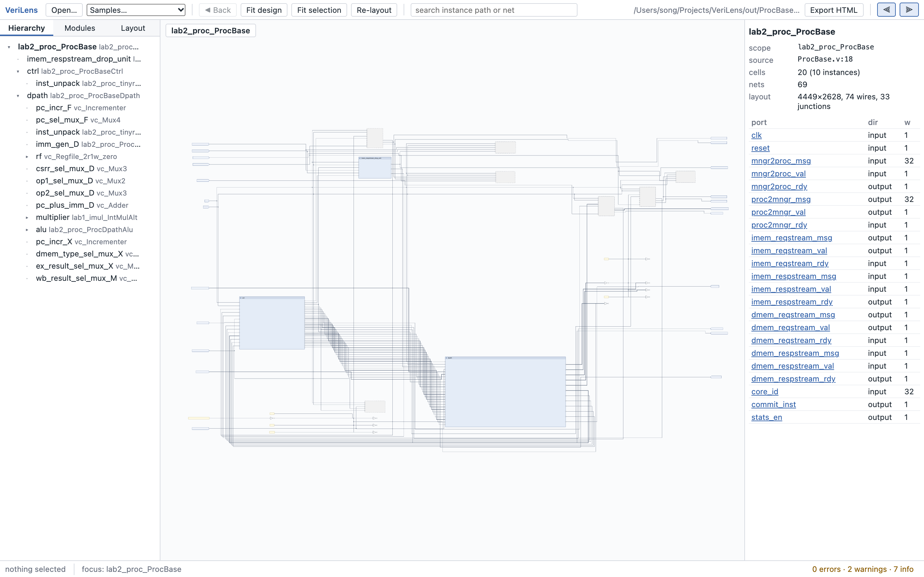Collapse the dpath tree node
Image resolution: width=924 pixels, height=577 pixels.
click(x=18, y=96)
